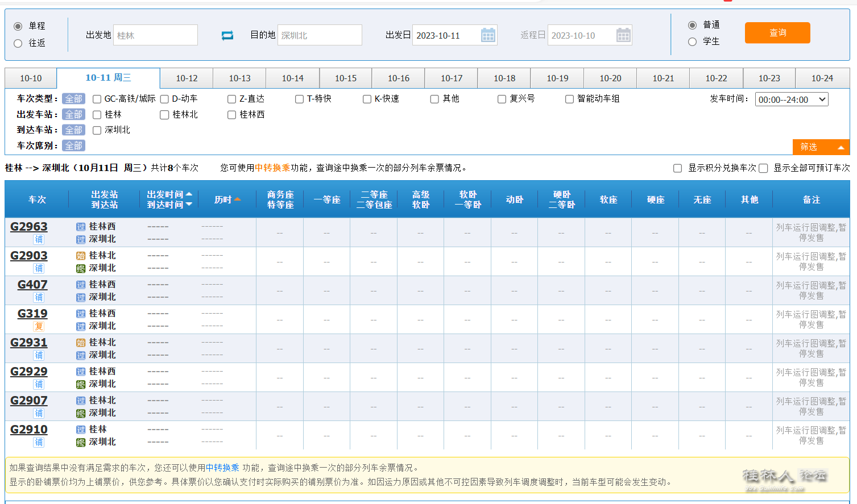Click 始 icon beside 桂林北 in G2931 row
The image size is (857, 504).
81,343
